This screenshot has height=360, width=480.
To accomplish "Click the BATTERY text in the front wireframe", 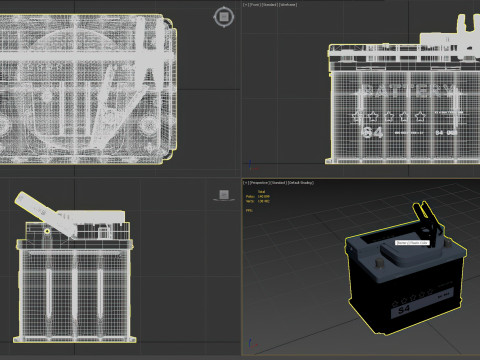I will tap(408, 91).
